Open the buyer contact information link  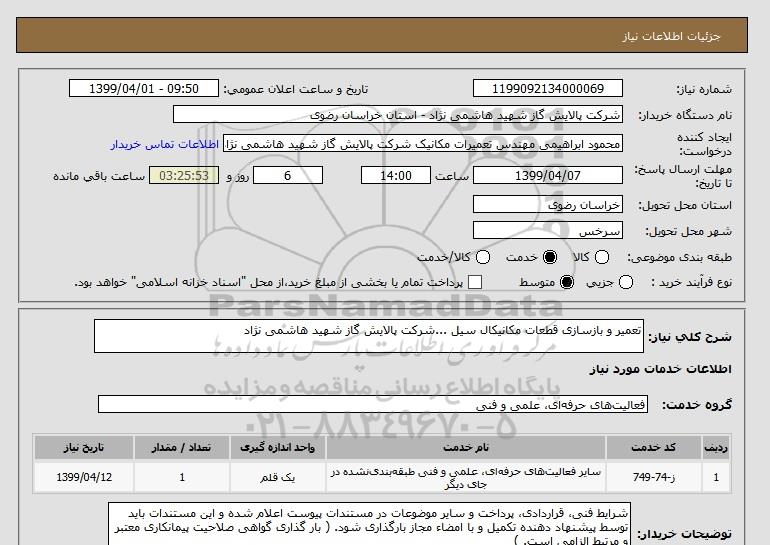165,144
